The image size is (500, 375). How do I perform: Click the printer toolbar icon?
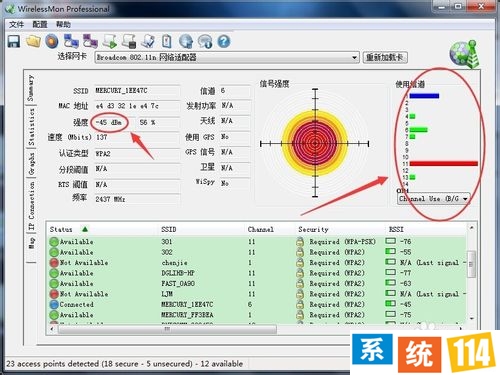(129, 41)
